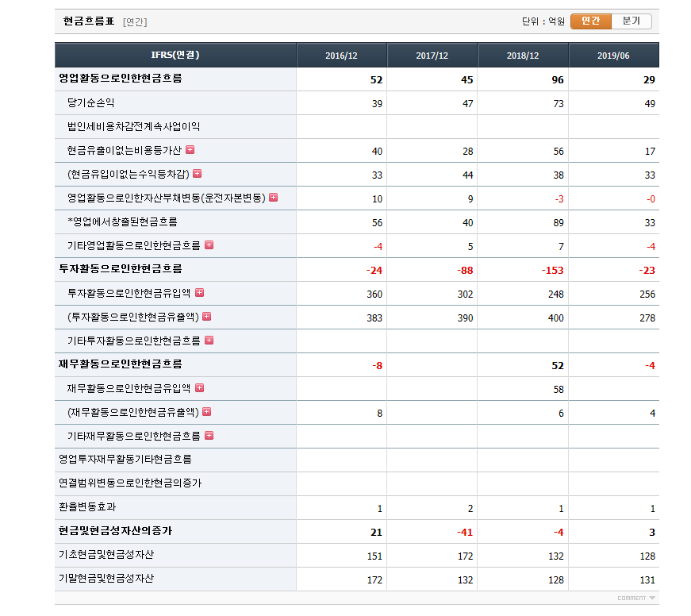Click the 2019/06 column header
This screenshot has height=616, width=691.
(613, 56)
